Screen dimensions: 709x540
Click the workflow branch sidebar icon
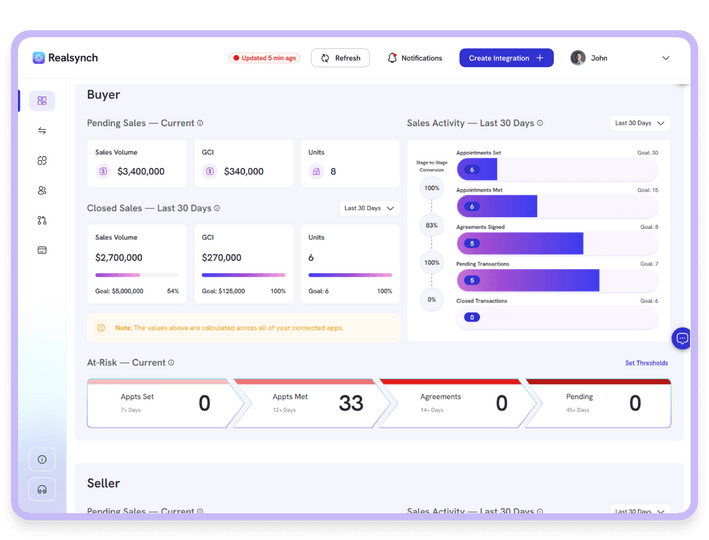(42, 220)
